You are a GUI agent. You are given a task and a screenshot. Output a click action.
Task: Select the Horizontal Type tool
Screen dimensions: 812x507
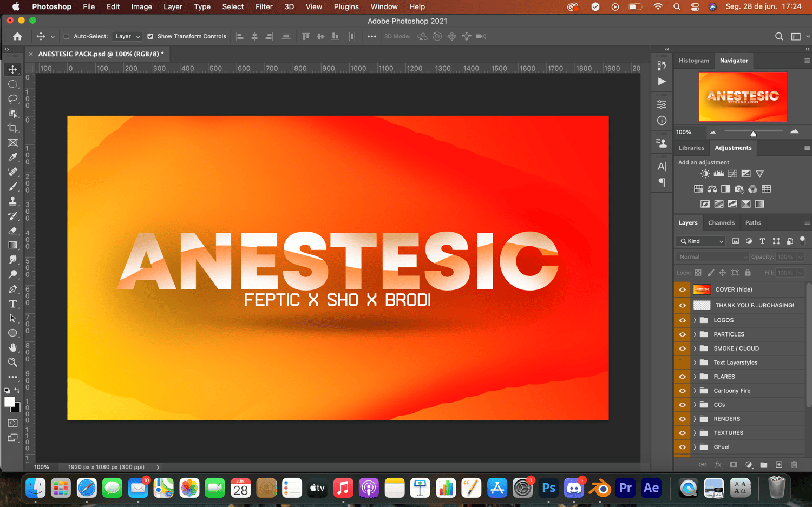[x=13, y=304]
